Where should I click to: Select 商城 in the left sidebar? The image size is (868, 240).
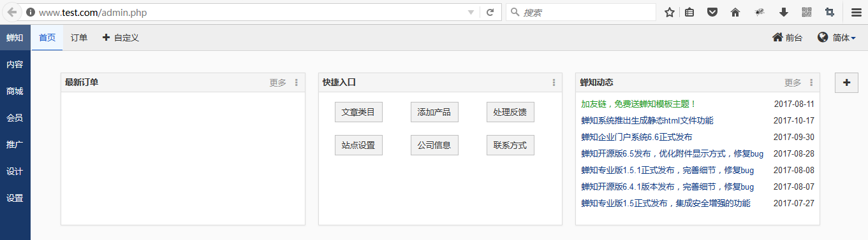pyautogui.click(x=15, y=91)
